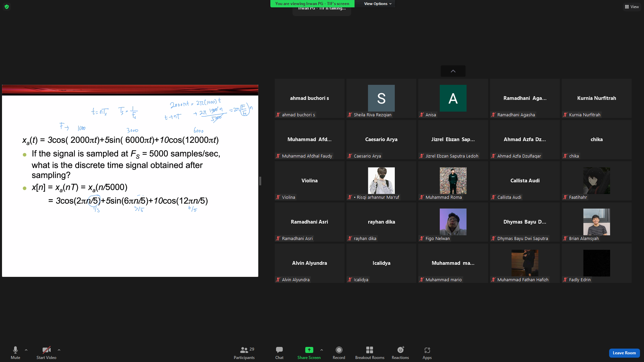Screen dimensions: 644x362
Task: Click muted mic icon beside Ramadhani Agasha
Action: [x=493, y=115]
